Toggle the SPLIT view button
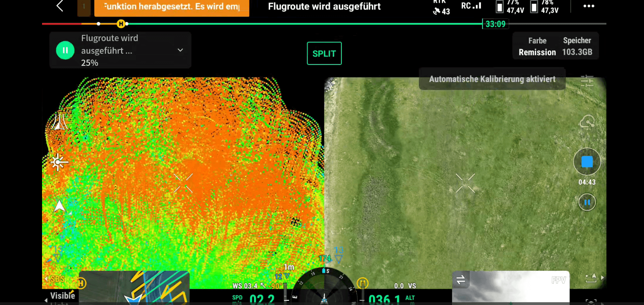 click(324, 53)
